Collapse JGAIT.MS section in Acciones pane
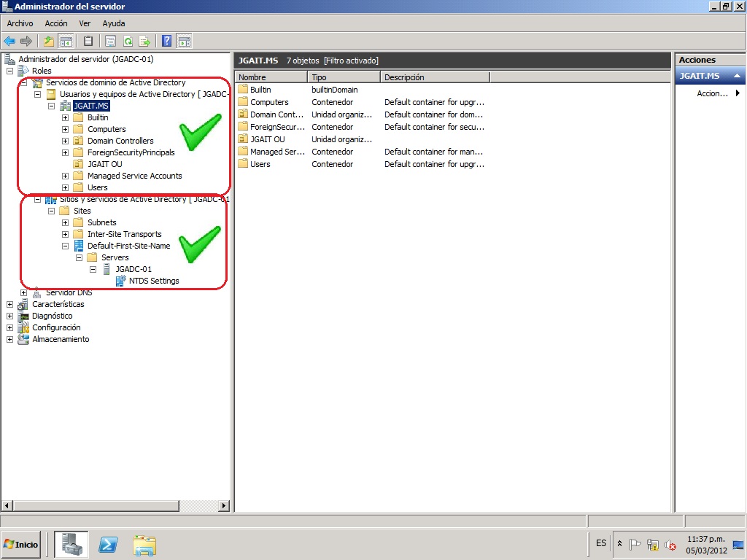Viewport: 747px width, 560px height. 737,76
